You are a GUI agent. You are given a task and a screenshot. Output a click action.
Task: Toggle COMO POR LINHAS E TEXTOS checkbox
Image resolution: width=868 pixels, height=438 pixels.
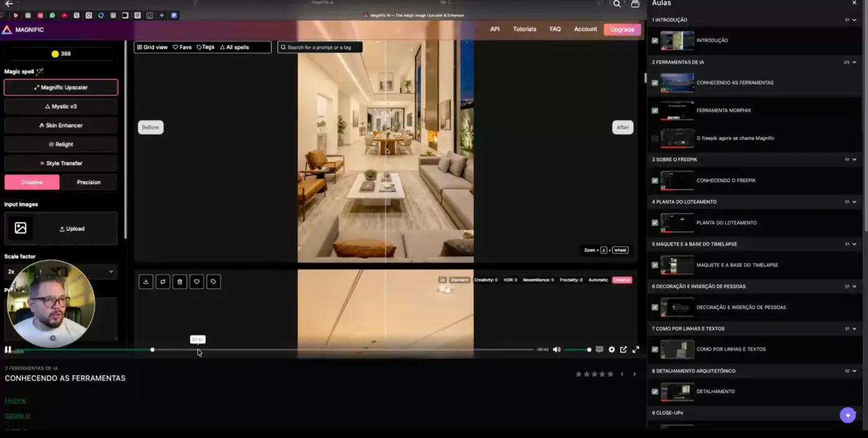click(x=655, y=349)
